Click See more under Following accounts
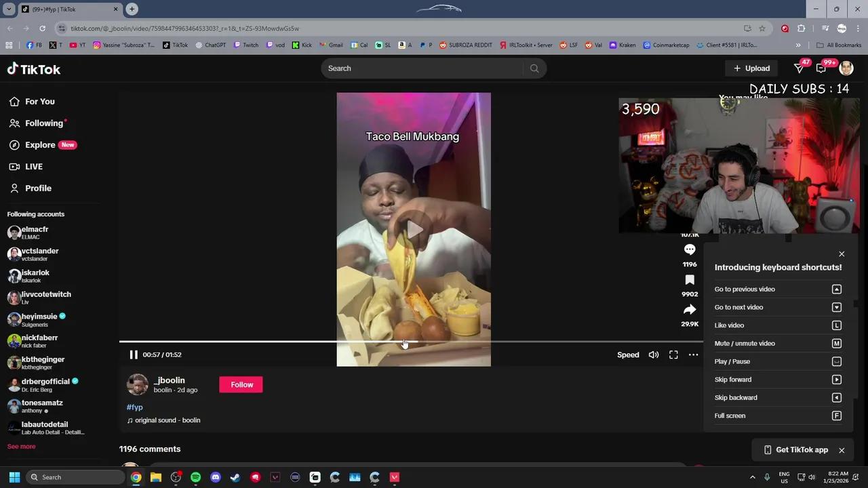The image size is (868, 488). [21, 446]
